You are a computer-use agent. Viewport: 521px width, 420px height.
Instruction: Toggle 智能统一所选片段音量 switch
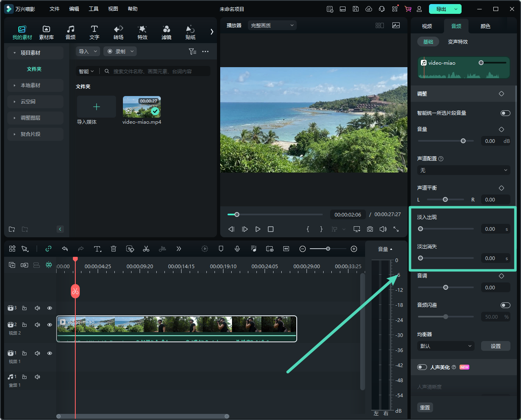click(505, 113)
